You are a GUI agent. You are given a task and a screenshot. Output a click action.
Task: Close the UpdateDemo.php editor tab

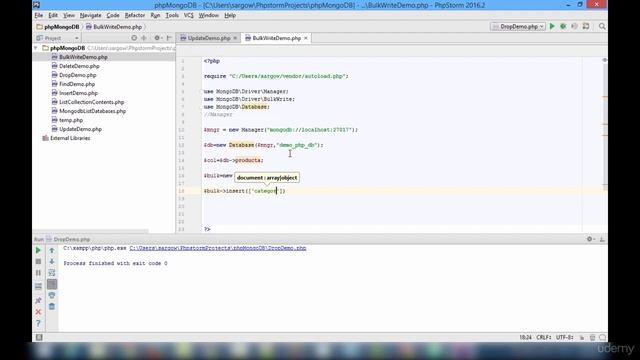tap(235, 38)
